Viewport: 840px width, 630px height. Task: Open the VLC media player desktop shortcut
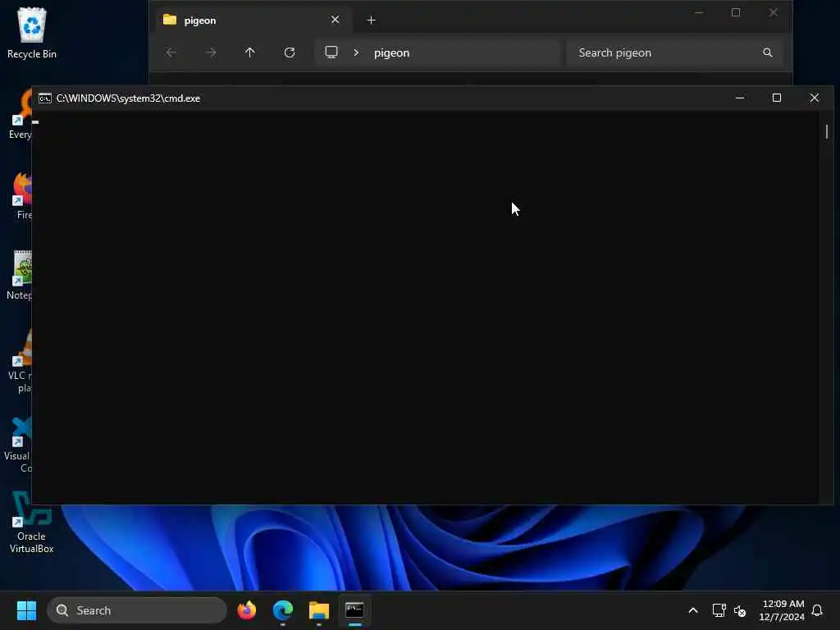tap(21, 361)
